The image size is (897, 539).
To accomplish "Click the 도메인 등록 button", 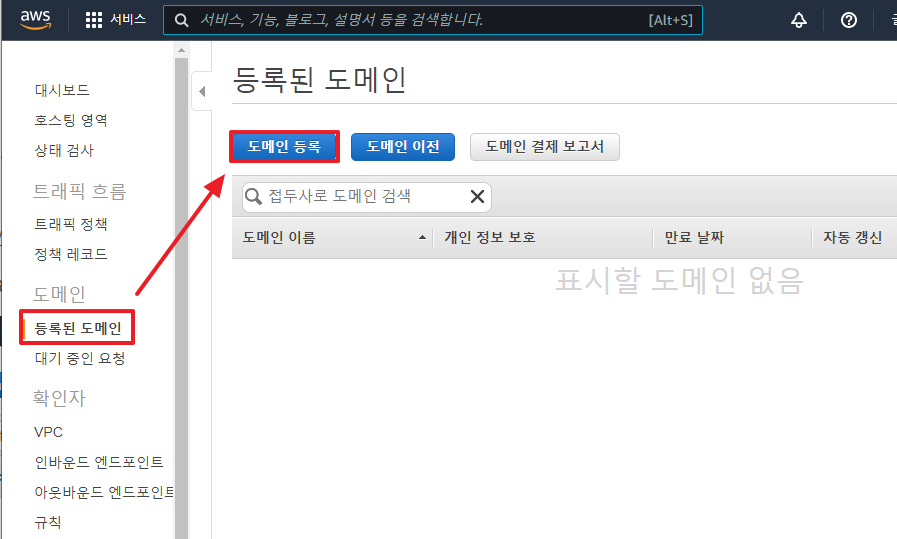I will pos(284,146).
